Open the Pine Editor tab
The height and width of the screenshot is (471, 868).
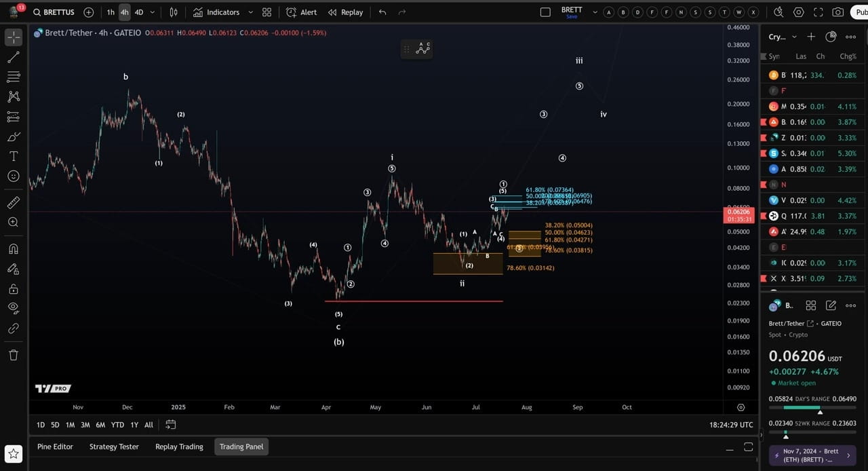point(55,447)
